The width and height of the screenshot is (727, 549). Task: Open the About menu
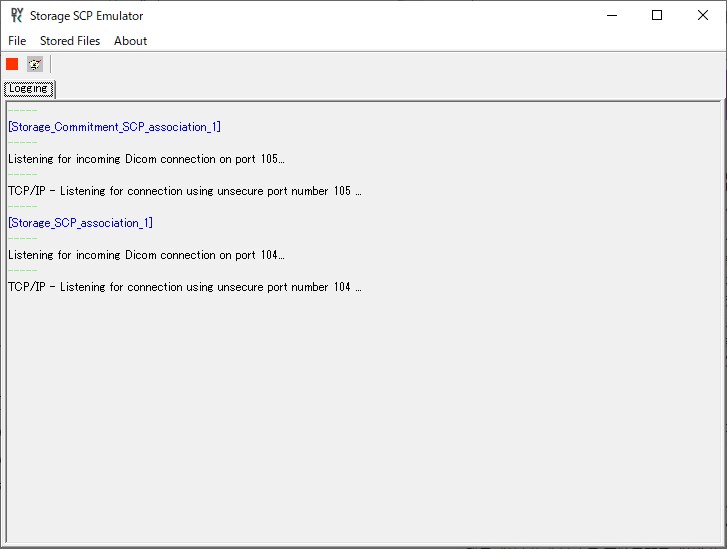(130, 41)
